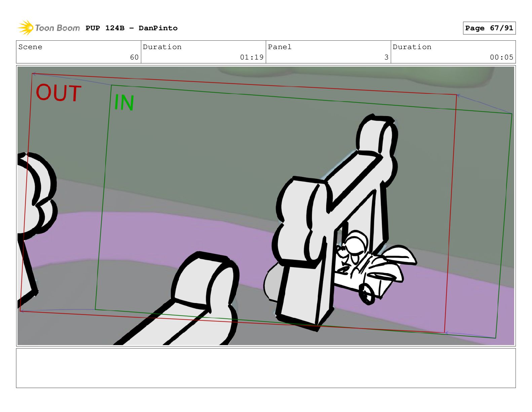Click the green 'IN' camera frame label

[x=124, y=103]
